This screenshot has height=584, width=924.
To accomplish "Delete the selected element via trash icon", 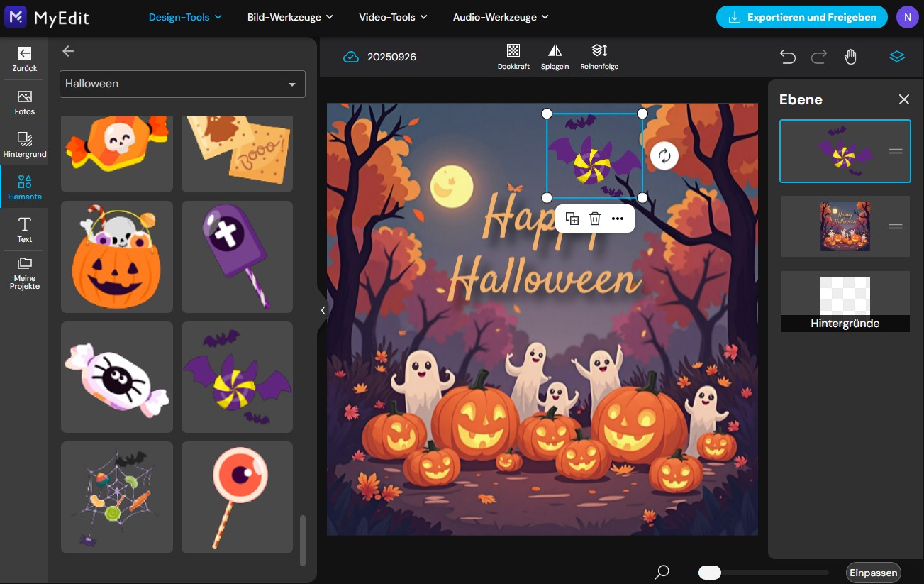I will 594,219.
